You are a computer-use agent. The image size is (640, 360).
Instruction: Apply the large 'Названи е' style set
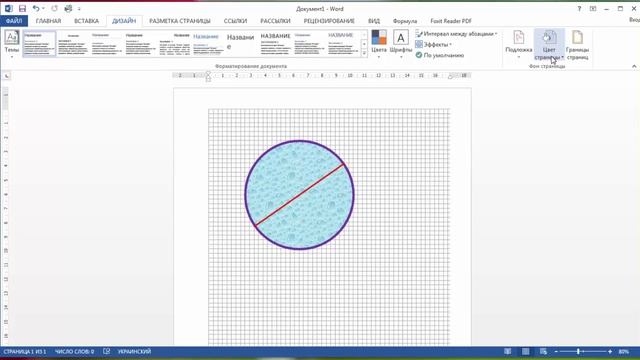pyautogui.click(x=241, y=43)
